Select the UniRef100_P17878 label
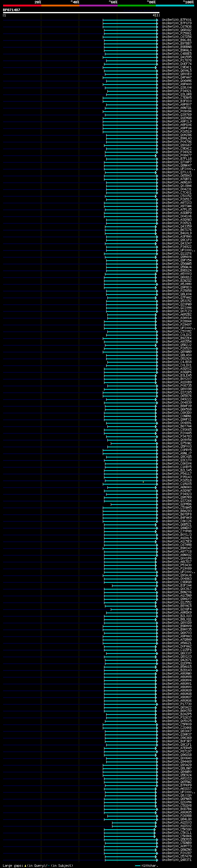 (177, 60)
